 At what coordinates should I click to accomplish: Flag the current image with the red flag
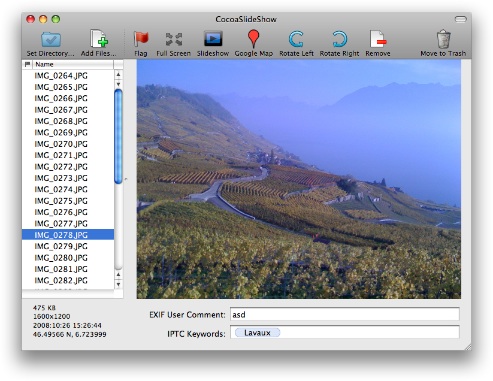pyautogui.click(x=141, y=39)
